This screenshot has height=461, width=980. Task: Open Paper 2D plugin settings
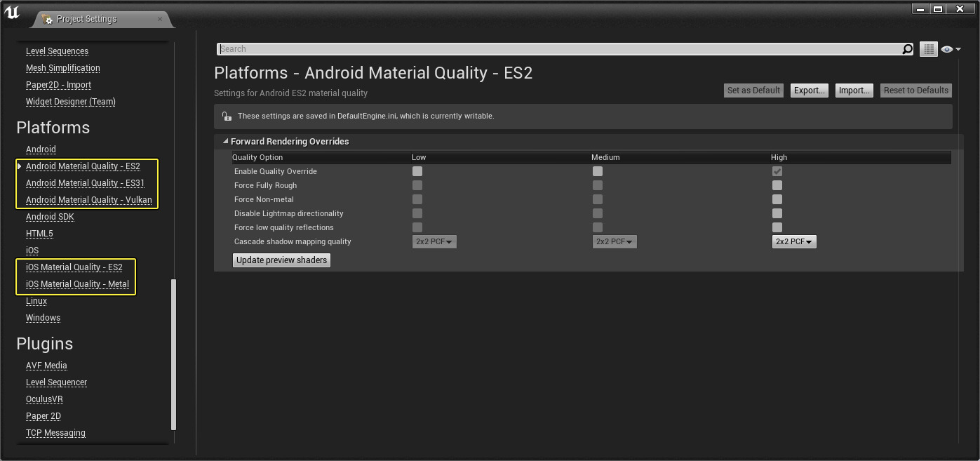point(43,416)
